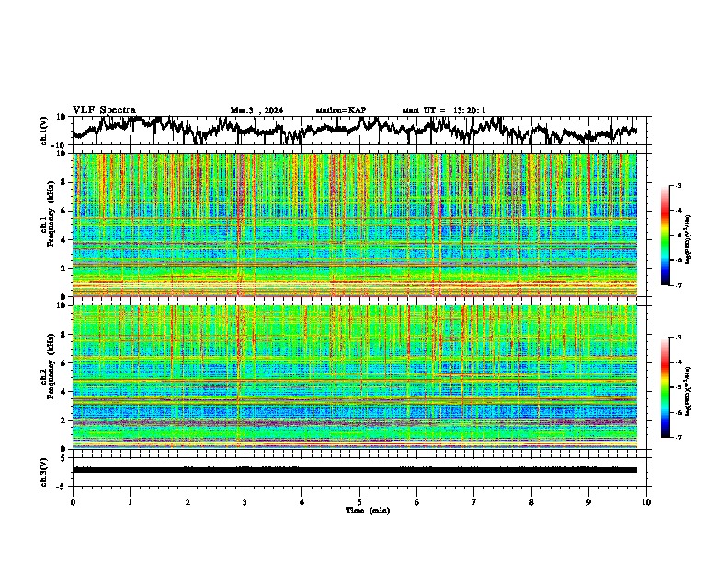Click the time axis tick label "7"
This screenshot has height=563, width=728.
coord(474,502)
